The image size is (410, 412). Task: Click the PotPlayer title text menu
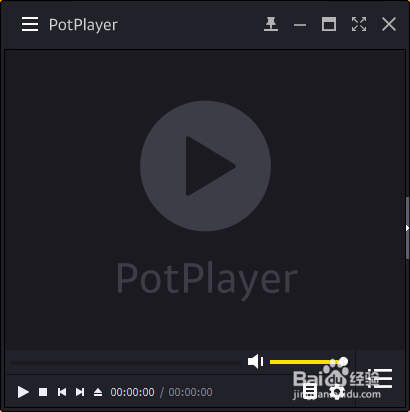tap(83, 25)
